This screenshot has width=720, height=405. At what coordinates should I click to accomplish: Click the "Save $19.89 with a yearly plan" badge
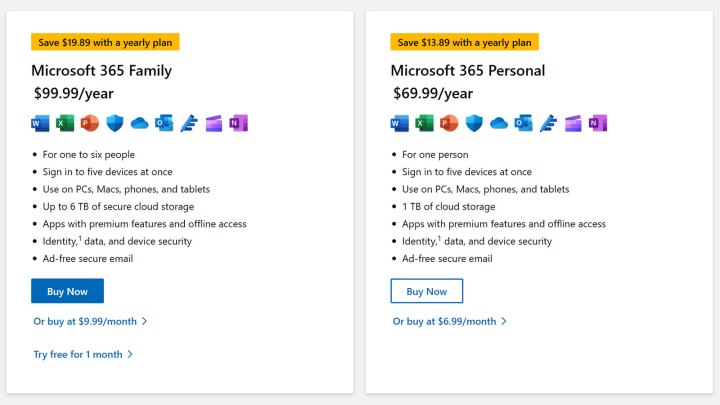105,42
